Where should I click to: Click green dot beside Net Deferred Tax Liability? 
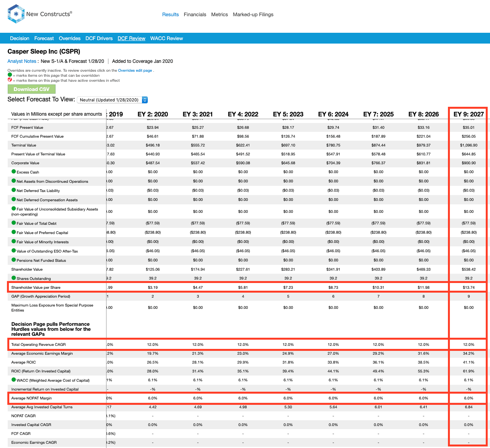coord(14,190)
